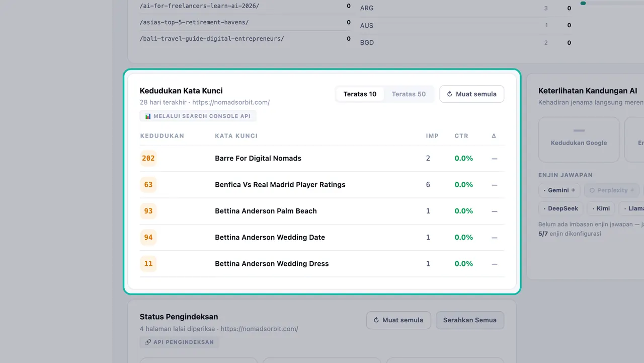The height and width of the screenshot is (363, 644).
Task: Click the AUS country row
Action: pos(465,25)
